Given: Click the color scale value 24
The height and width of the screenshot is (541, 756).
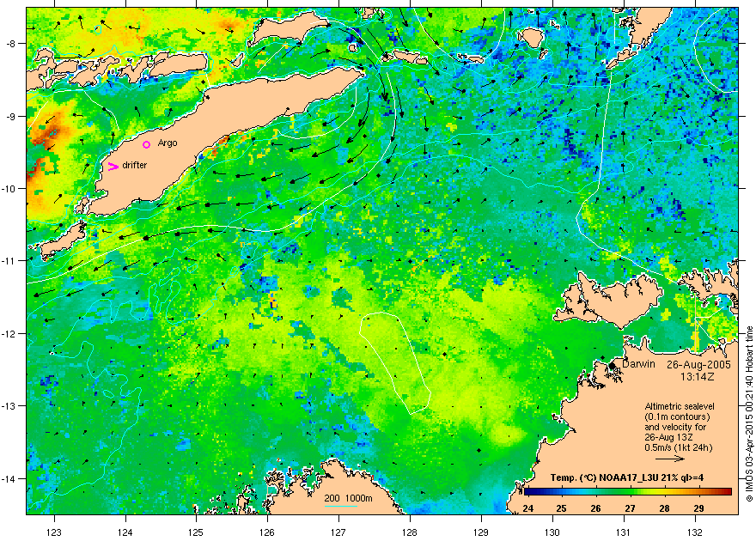Looking at the screenshot, I should 528,508.
